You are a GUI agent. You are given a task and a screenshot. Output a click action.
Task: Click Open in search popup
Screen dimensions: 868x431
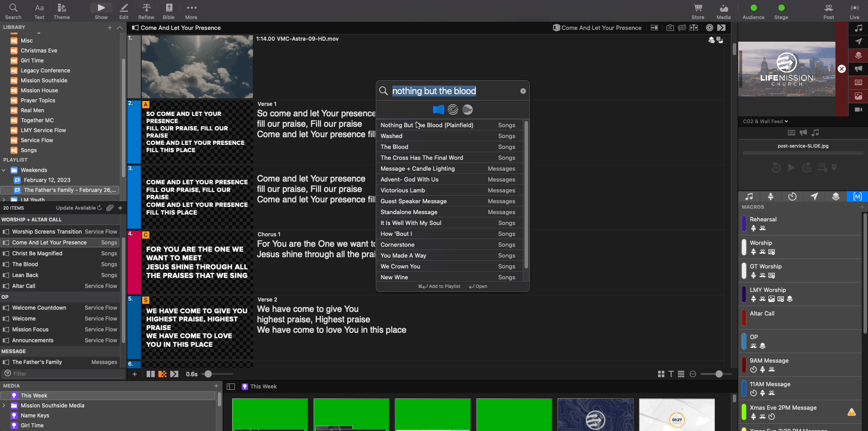478,287
